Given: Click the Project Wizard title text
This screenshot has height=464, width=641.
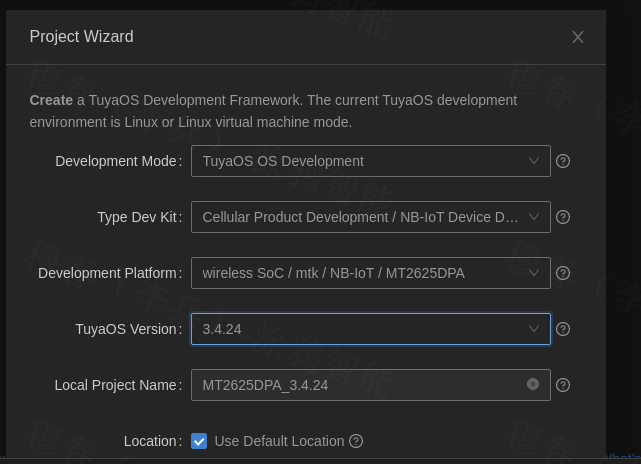Looking at the screenshot, I should click(x=81, y=36).
